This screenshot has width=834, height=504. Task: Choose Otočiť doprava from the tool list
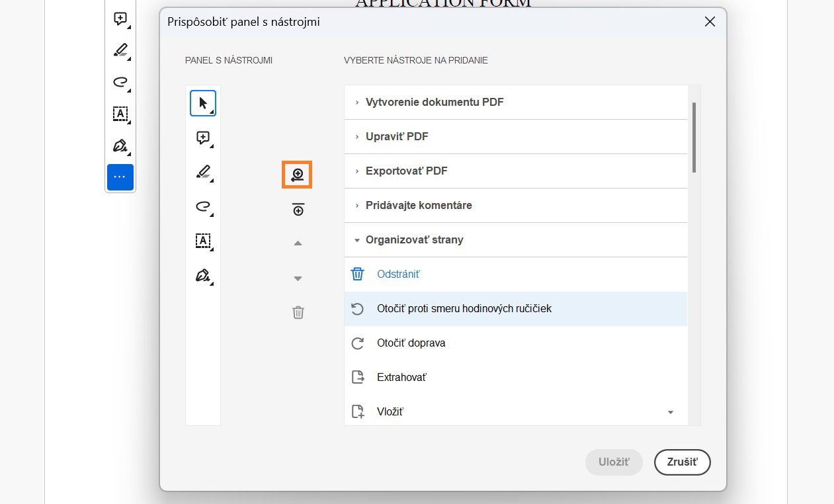(411, 343)
